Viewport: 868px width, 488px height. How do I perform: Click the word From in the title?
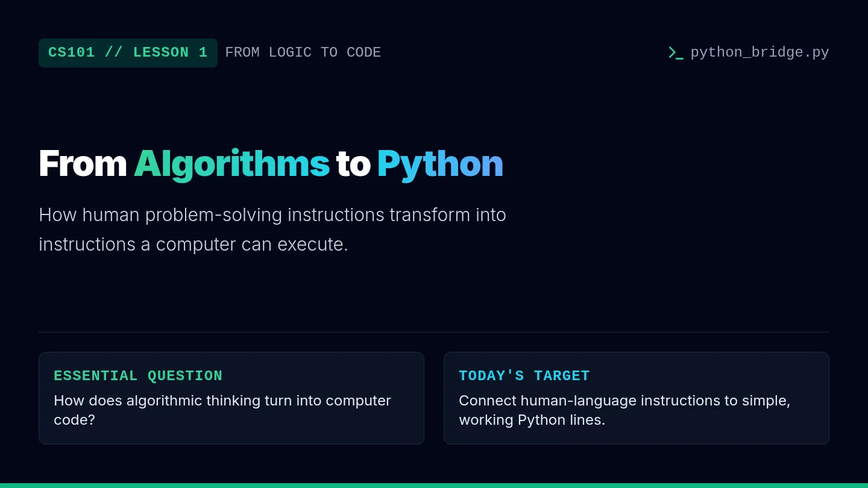pos(83,163)
